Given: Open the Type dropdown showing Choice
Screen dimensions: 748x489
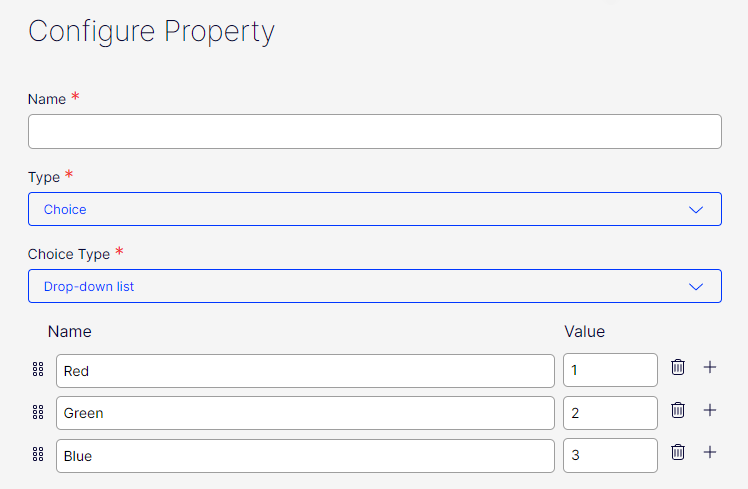Looking at the screenshot, I should click(x=374, y=209).
